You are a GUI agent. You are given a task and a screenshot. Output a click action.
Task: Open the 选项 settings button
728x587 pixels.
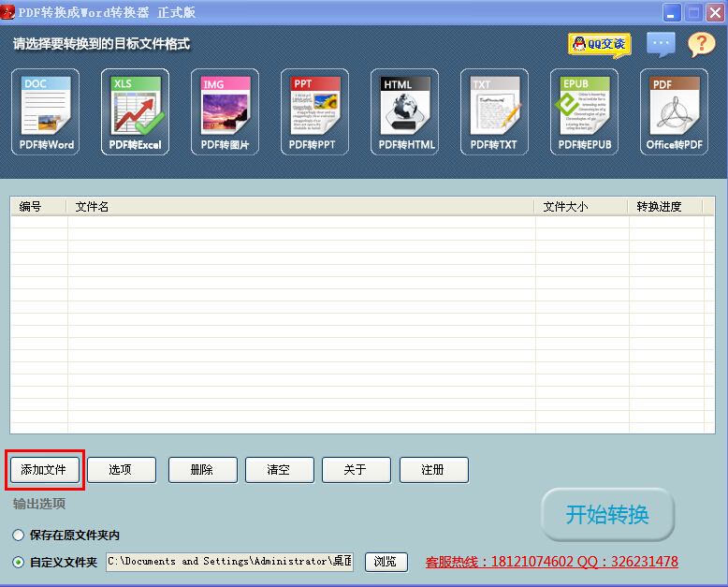pyautogui.click(x=122, y=470)
